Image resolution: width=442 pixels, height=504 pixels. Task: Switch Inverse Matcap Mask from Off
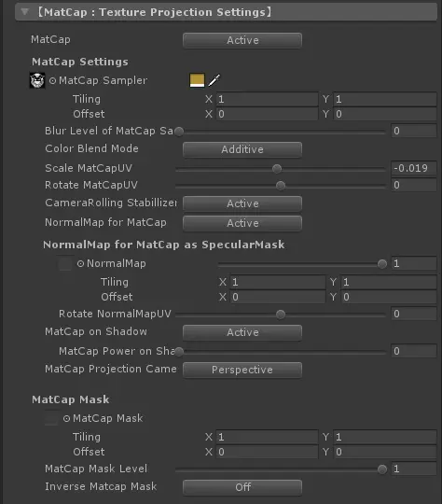[242, 487]
